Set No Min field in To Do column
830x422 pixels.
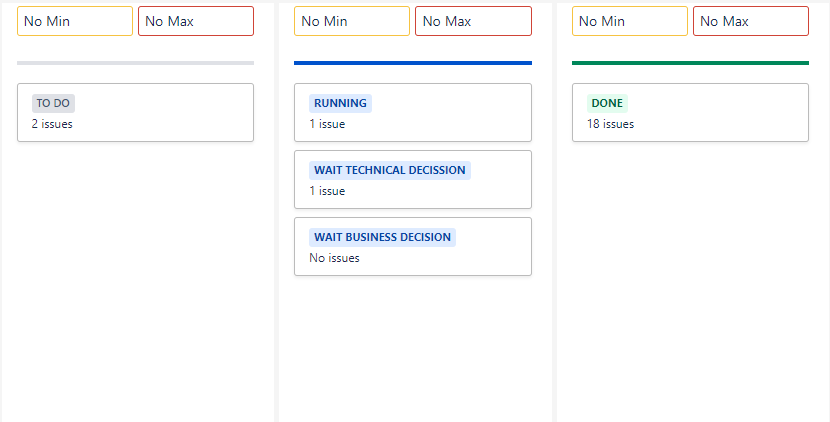(x=75, y=21)
